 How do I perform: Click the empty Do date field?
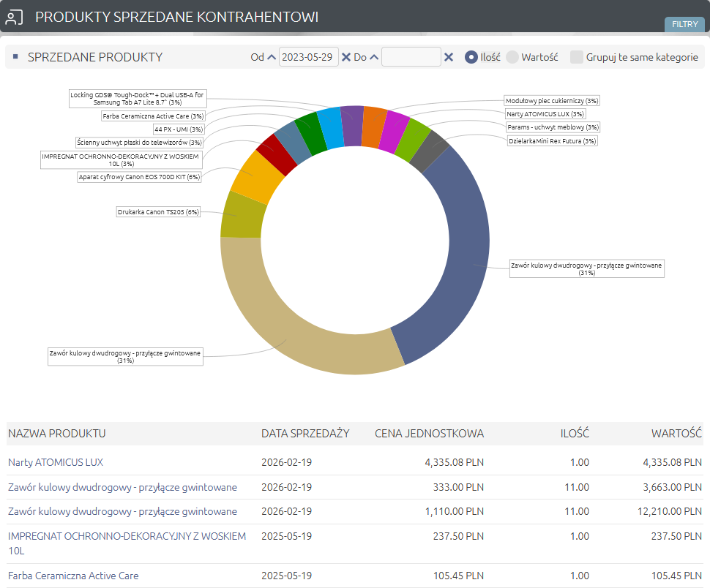[411, 57]
